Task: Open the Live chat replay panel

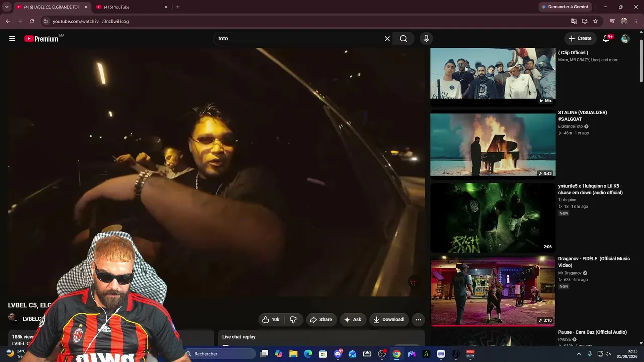Action: [x=321, y=338]
